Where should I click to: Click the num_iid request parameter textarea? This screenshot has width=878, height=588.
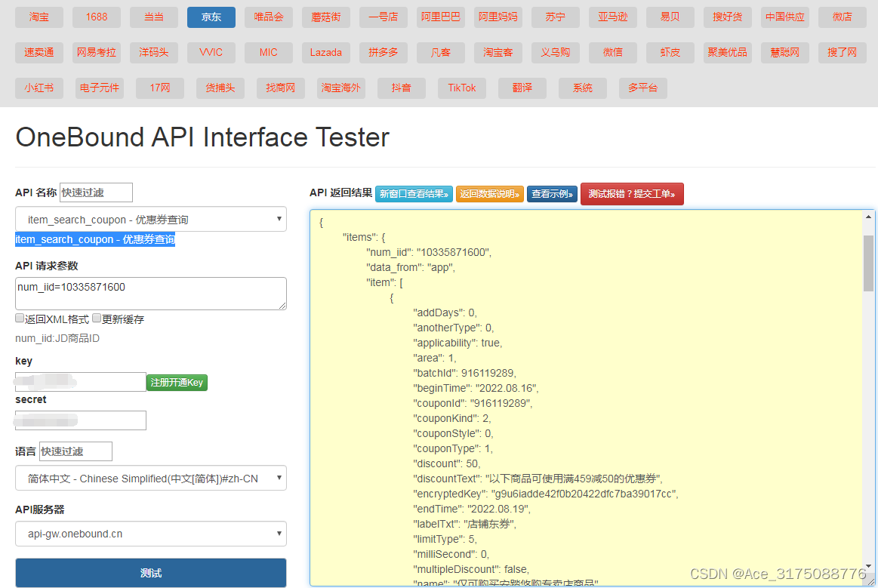tap(151, 294)
